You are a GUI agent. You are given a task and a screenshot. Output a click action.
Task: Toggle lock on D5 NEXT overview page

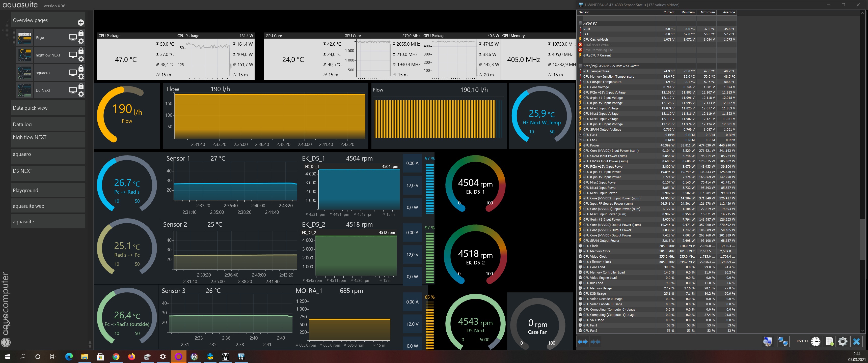[81, 86]
